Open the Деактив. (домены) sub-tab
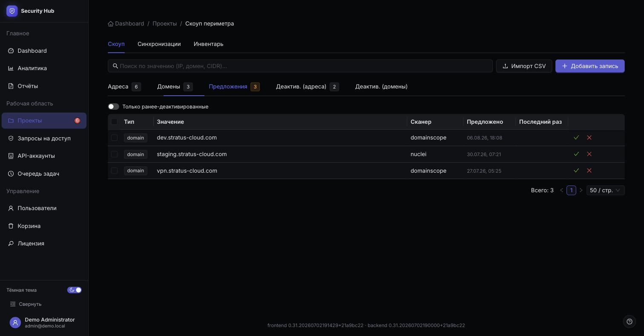This screenshot has height=336, width=644. 381,87
